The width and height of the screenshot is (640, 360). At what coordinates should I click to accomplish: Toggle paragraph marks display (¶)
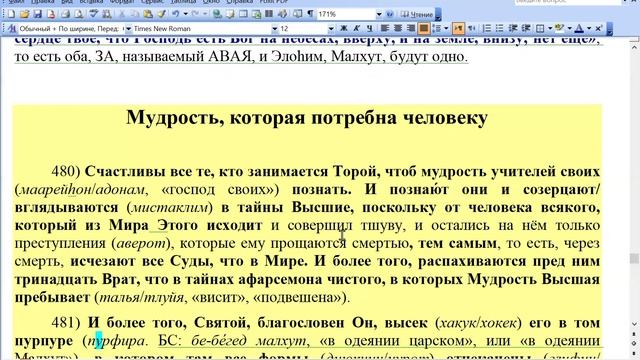coord(311,14)
